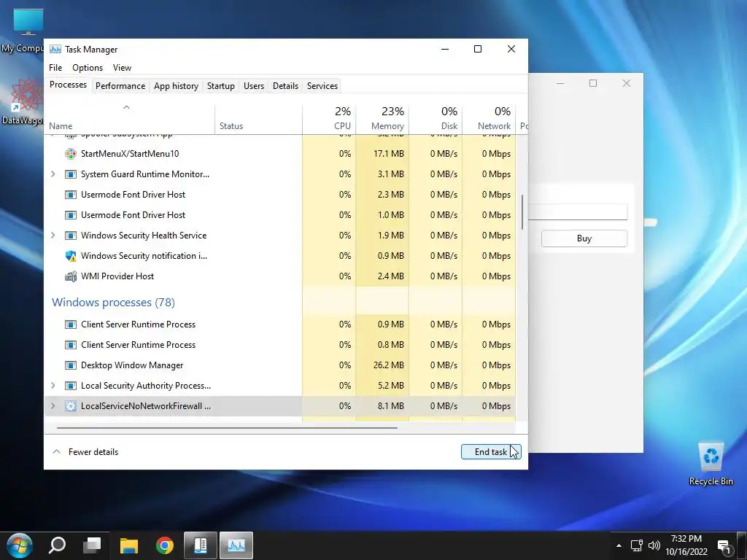Switch to the Details tab
This screenshot has height=560, width=747.
[x=285, y=86]
